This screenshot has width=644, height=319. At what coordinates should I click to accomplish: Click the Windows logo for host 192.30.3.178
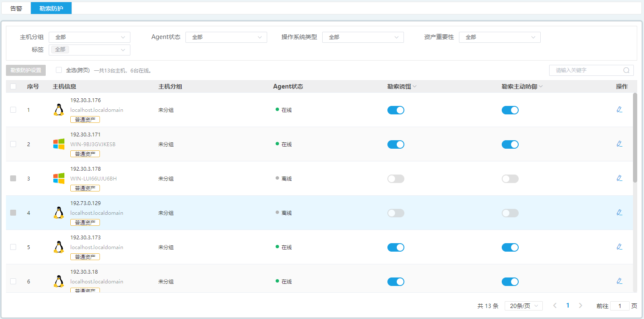pos(59,178)
